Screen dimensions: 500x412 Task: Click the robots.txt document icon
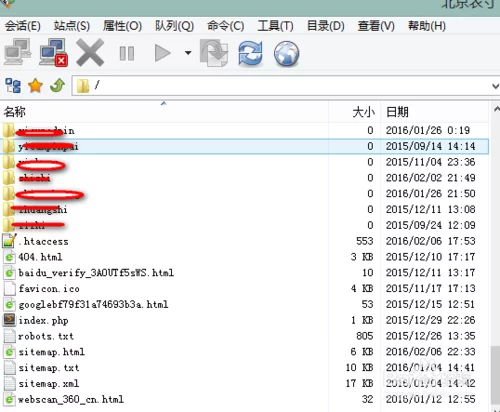[x=10, y=336]
